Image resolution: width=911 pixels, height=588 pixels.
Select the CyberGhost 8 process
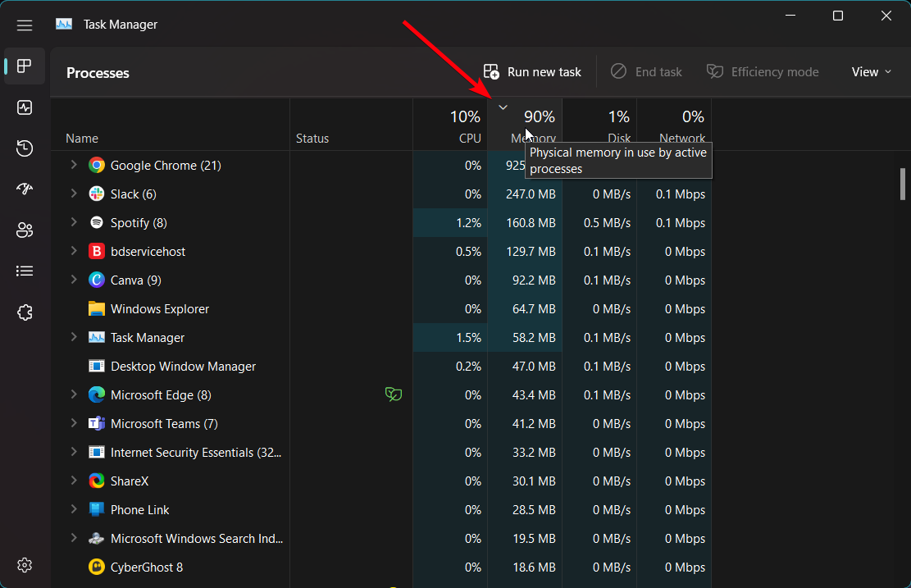[147, 567]
